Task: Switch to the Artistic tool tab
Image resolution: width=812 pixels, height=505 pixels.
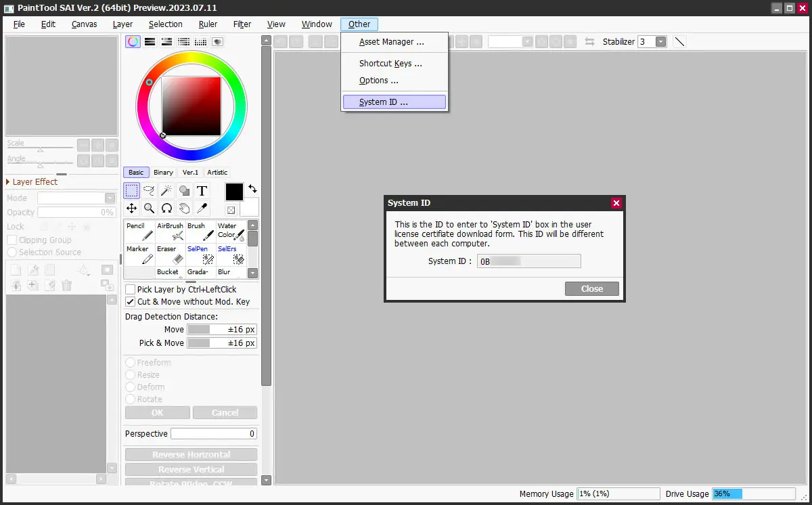Action: pyautogui.click(x=217, y=173)
